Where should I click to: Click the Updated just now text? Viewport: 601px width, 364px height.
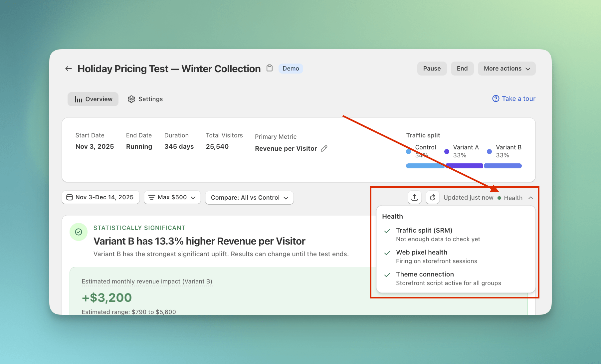point(468,198)
